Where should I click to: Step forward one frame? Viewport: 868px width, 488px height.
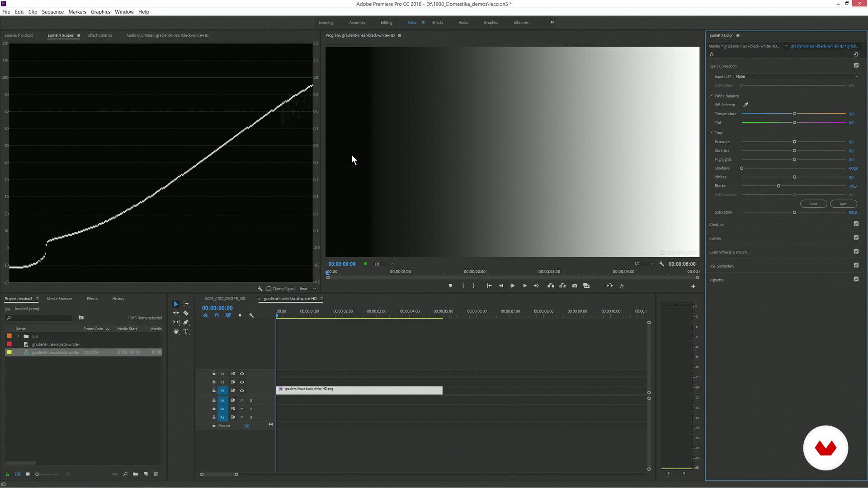click(x=524, y=286)
